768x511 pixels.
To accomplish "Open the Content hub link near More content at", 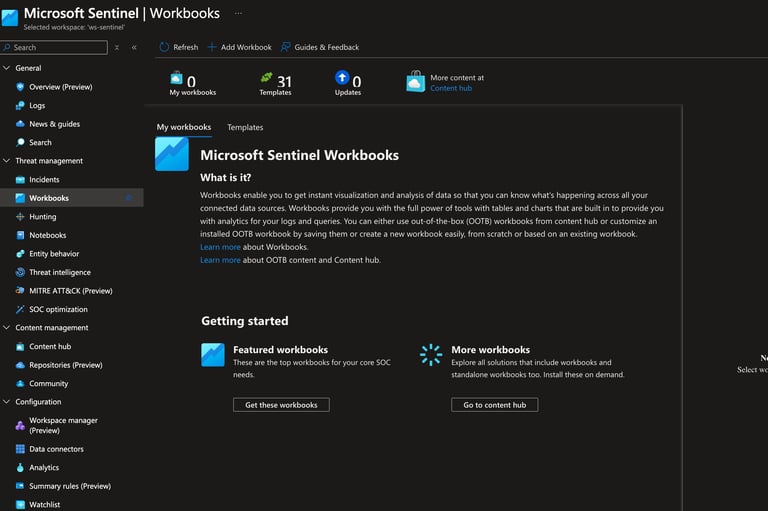I will coord(451,88).
